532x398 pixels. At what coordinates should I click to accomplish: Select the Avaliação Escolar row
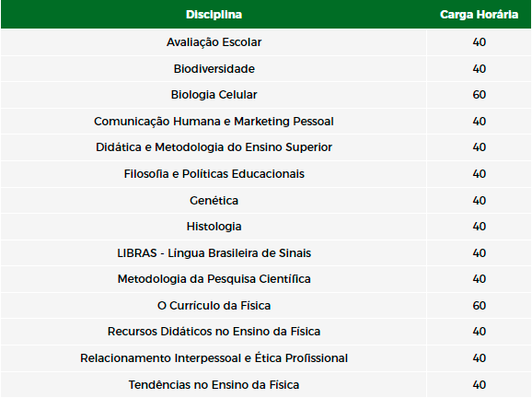[266, 42]
